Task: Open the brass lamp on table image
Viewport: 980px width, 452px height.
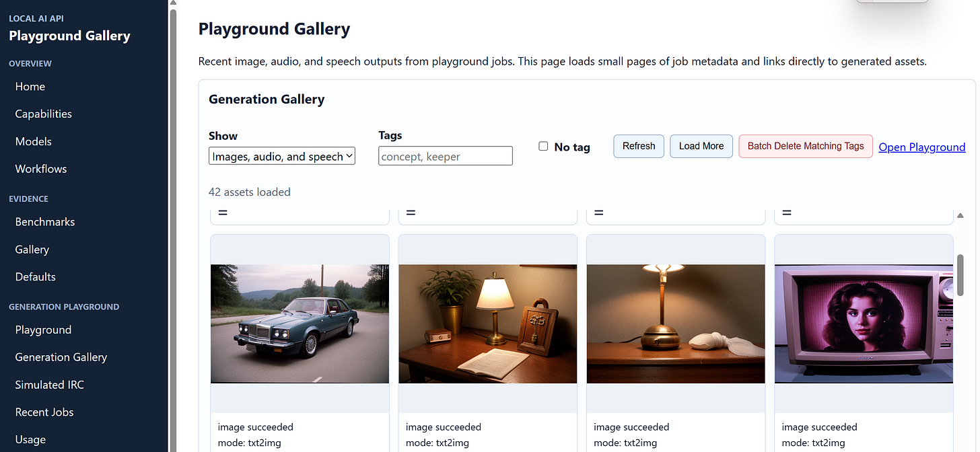Action: tap(676, 324)
